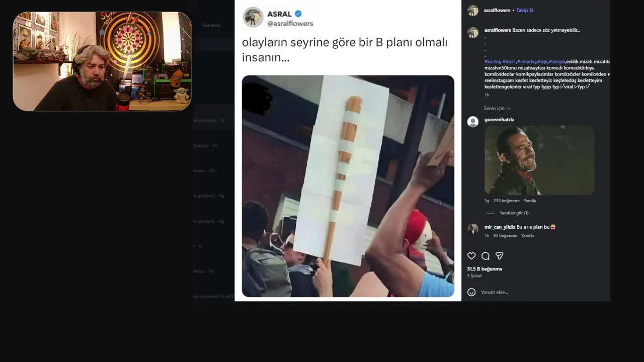The height and width of the screenshot is (362, 644).
Task: Open emoji picker beside Yorum ekle
Action: point(471,292)
